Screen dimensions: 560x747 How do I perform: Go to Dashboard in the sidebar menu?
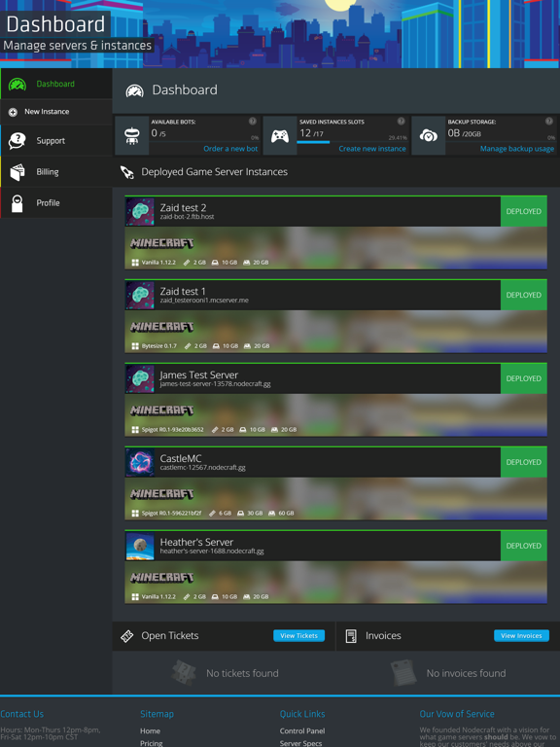tap(55, 84)
